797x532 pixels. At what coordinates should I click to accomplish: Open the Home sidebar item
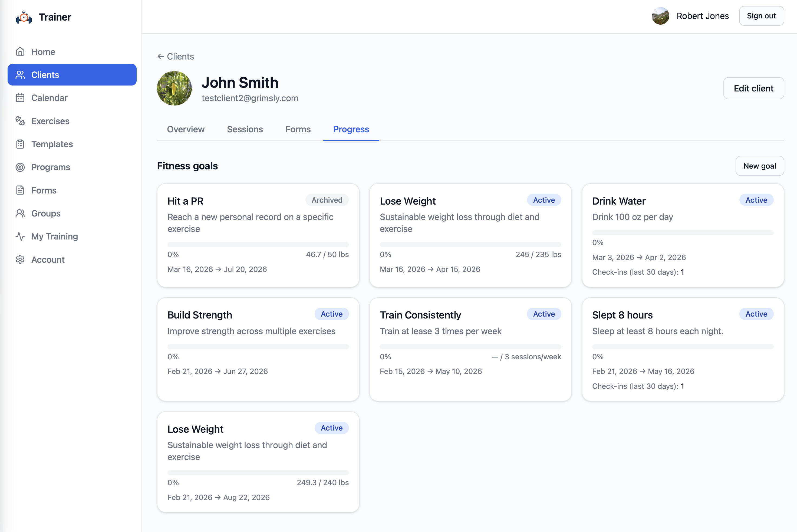[x=72, y=52]
